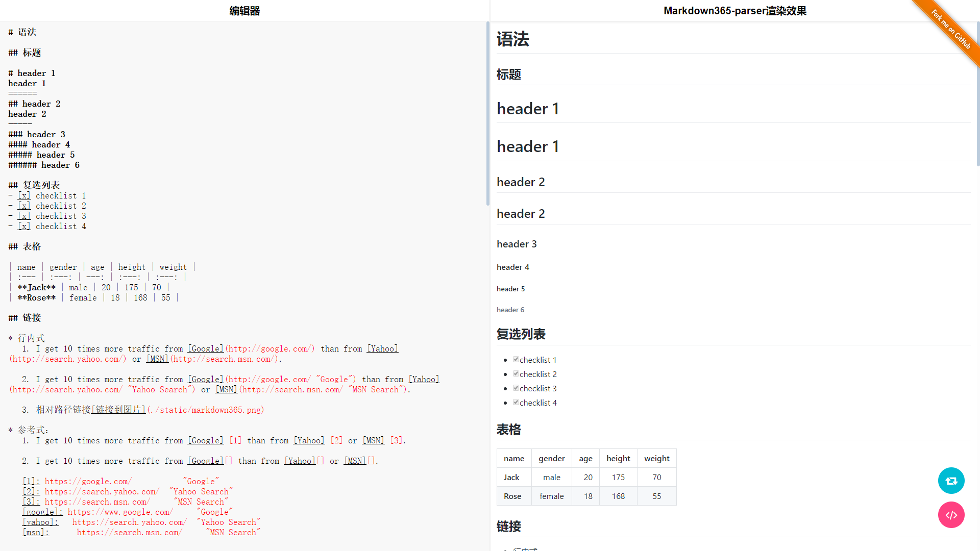Click the [google]: reference definition in editor
Viewport: 980px width, 551px height.
[x=43, y=512]
